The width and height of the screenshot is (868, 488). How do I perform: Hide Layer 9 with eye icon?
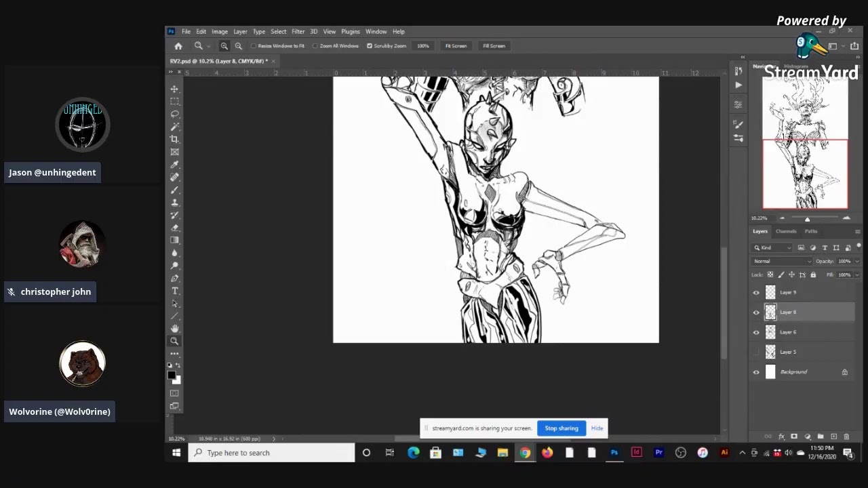click(756, 293)
